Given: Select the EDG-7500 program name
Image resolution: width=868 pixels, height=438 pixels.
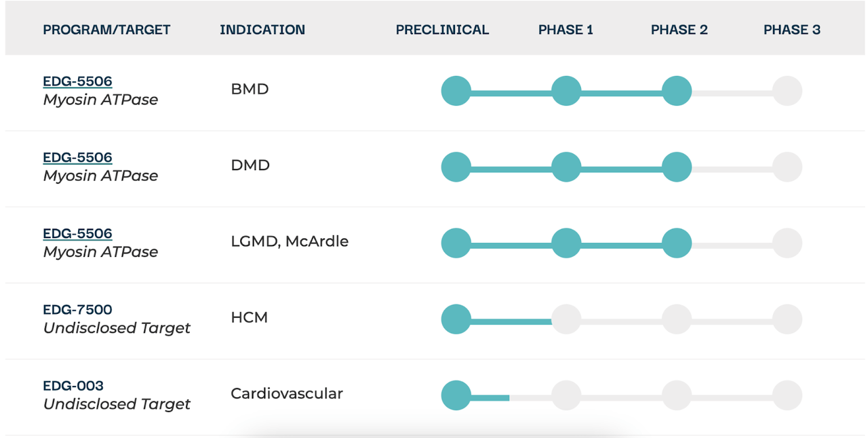Looking at the screenshot, I should [x=77, y=310].
